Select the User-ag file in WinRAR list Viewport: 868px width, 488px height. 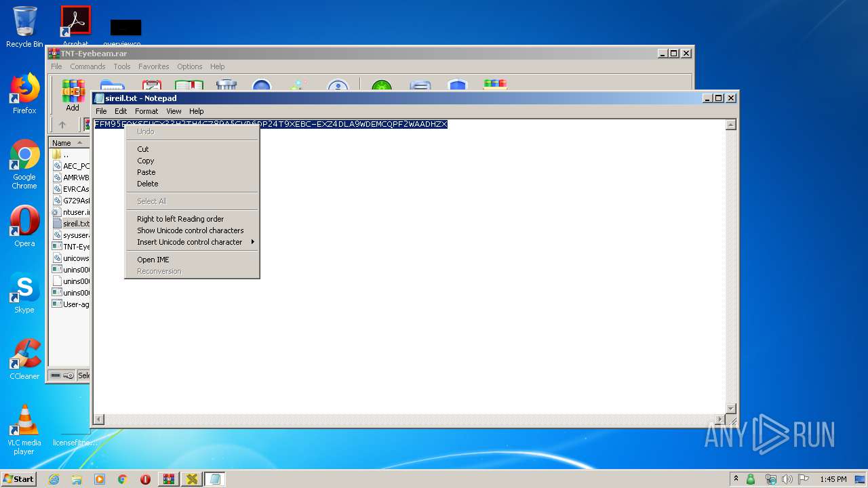(x=71, y=304)
